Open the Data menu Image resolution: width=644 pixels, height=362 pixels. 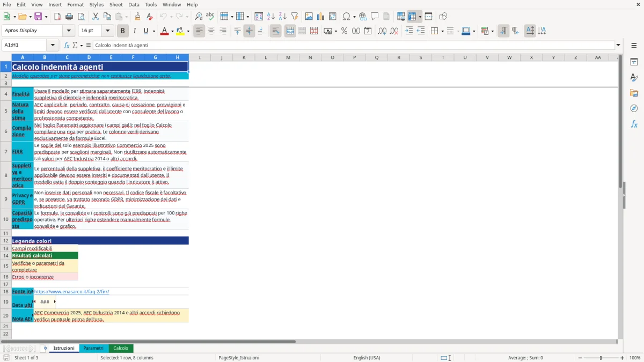[x=134, y=4]
